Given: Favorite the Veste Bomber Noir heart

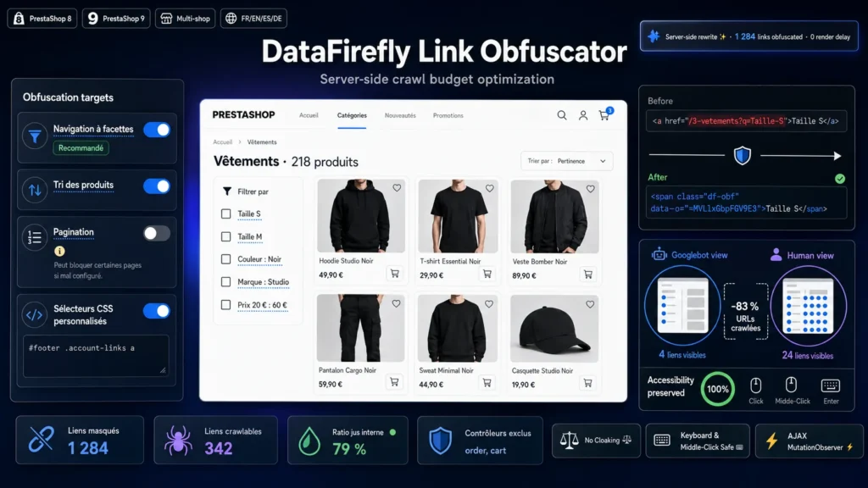Looking at the screenshot, I should click(x=591, y=189).
